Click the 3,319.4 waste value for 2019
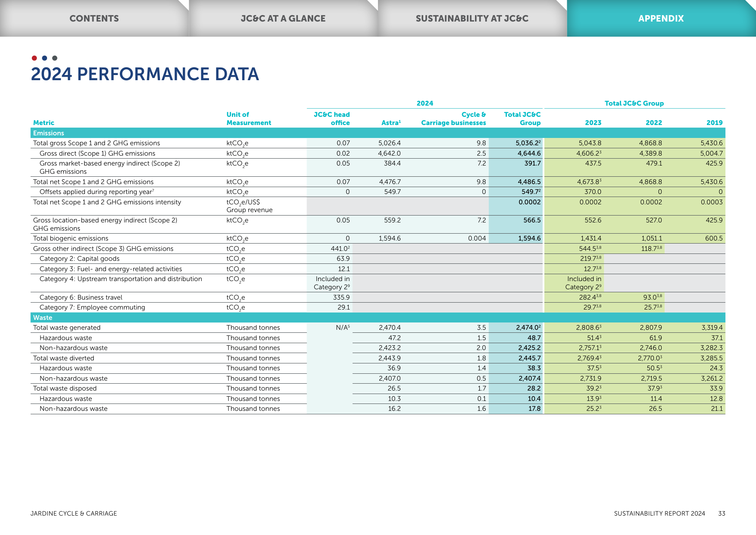 (712, 328)
